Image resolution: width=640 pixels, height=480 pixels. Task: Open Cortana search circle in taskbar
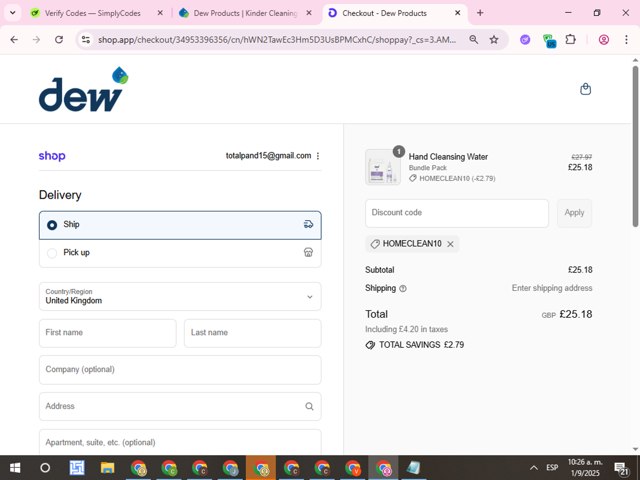click(x=45, y=468)
